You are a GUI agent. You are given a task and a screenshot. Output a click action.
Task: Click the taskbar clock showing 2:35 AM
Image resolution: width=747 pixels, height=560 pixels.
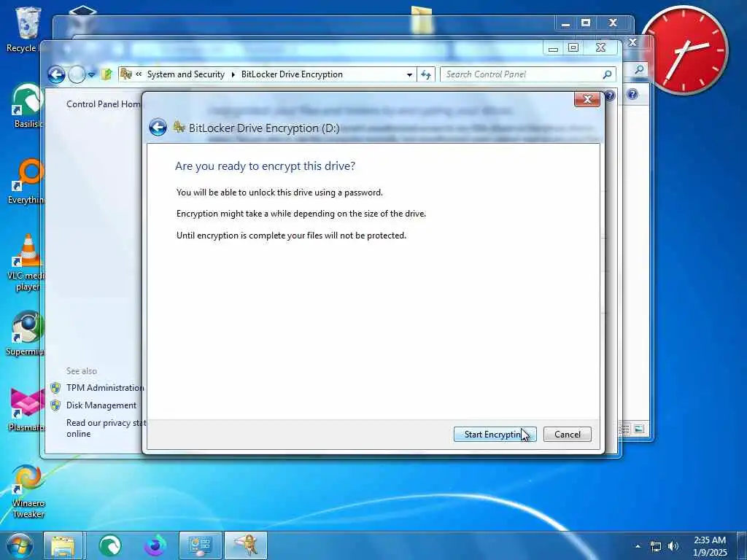(710, 546)
